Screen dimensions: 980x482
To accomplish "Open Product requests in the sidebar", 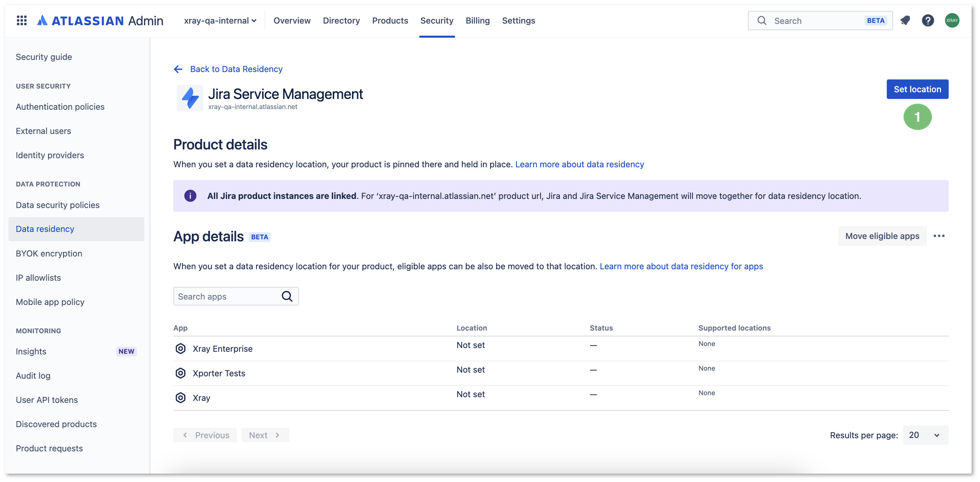I will pos(49,449).
